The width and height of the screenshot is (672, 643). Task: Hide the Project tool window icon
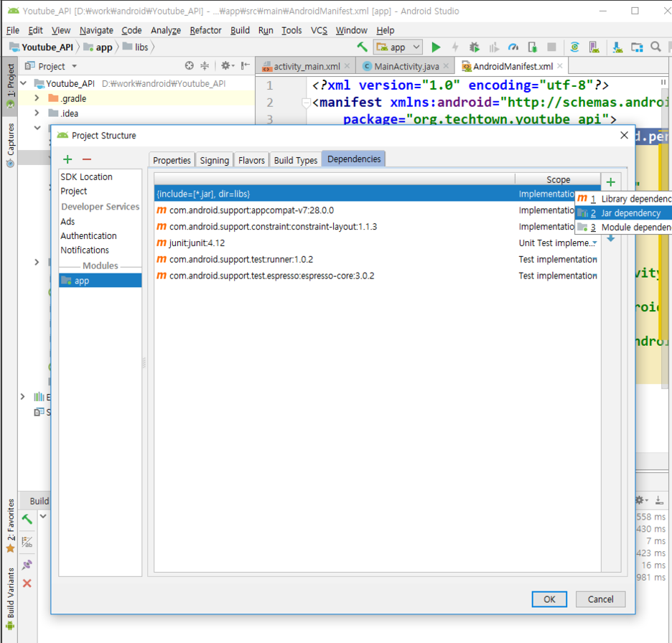[x=245, y=65]
